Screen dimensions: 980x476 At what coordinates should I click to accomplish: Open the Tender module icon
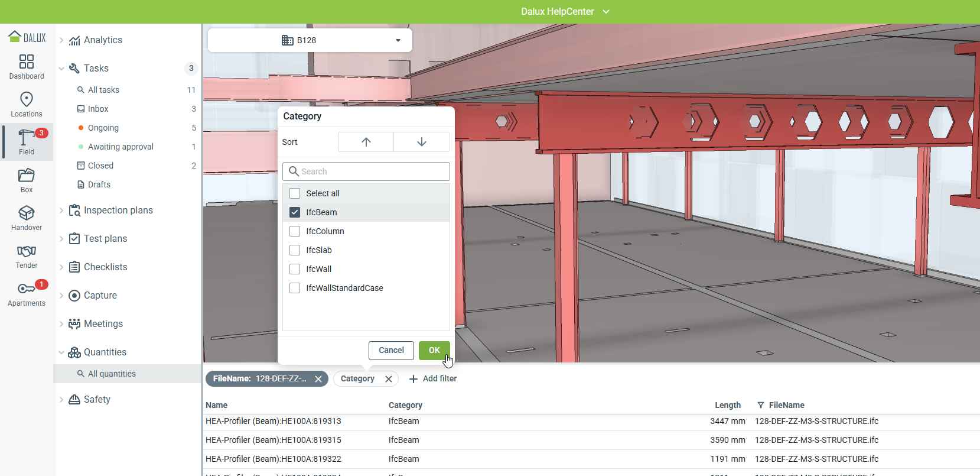pyautogui.click(x=27, y=256)
